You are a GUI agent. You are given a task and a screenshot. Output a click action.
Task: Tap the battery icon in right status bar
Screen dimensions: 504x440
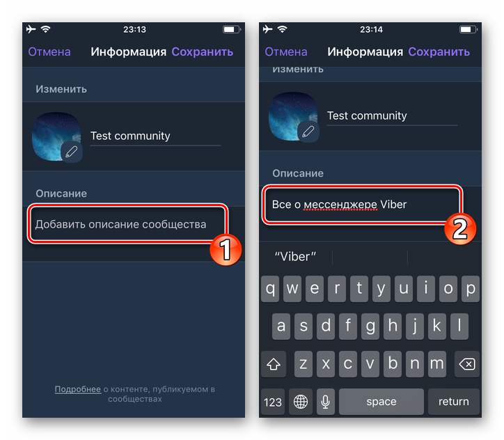tap(469, 29)
